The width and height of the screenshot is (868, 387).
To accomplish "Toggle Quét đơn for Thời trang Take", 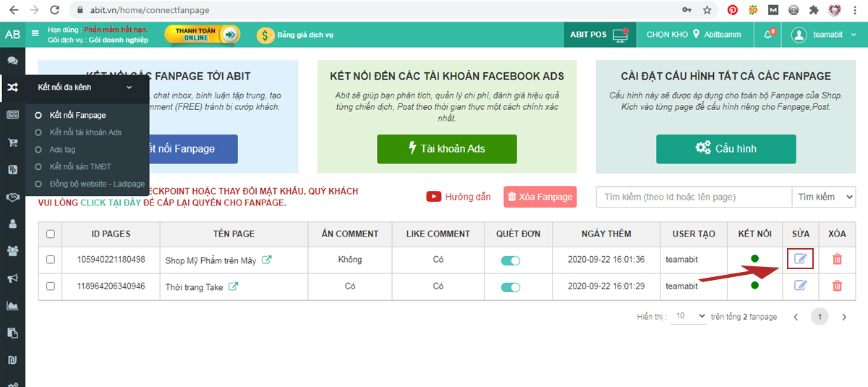I will tap(511, 287).
